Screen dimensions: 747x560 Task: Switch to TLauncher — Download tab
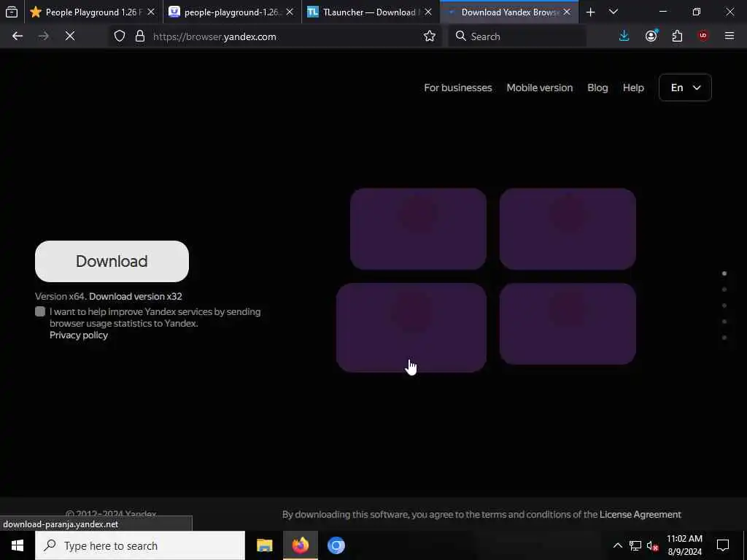pos(363,12)
